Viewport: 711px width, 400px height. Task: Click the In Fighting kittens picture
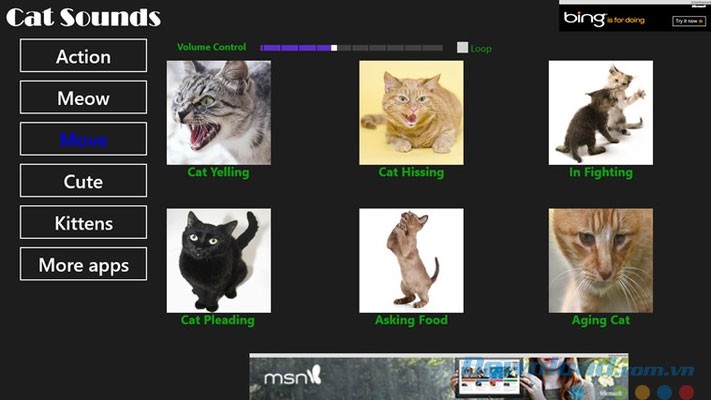[x=600, y=112]
